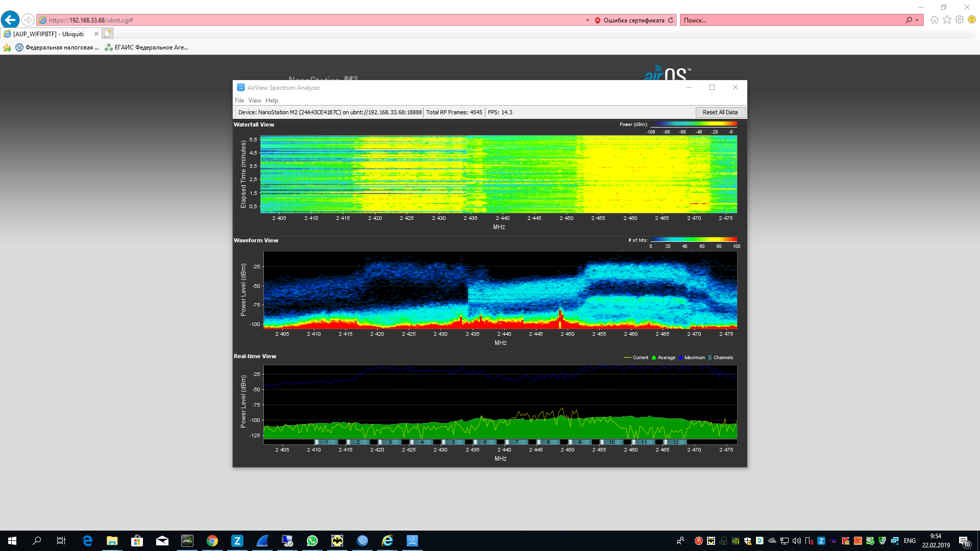Viewport: 980px width, 551px height.
Task: Click the browser forward arrow button
Action: click(28, 20)
